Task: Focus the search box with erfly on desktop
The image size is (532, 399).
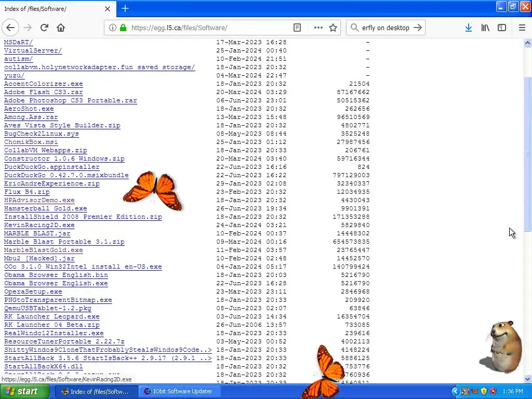Action: tap(386, 28)
